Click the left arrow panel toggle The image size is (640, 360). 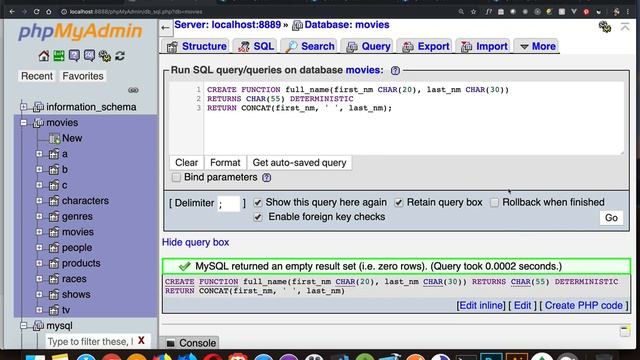(165, 28)
